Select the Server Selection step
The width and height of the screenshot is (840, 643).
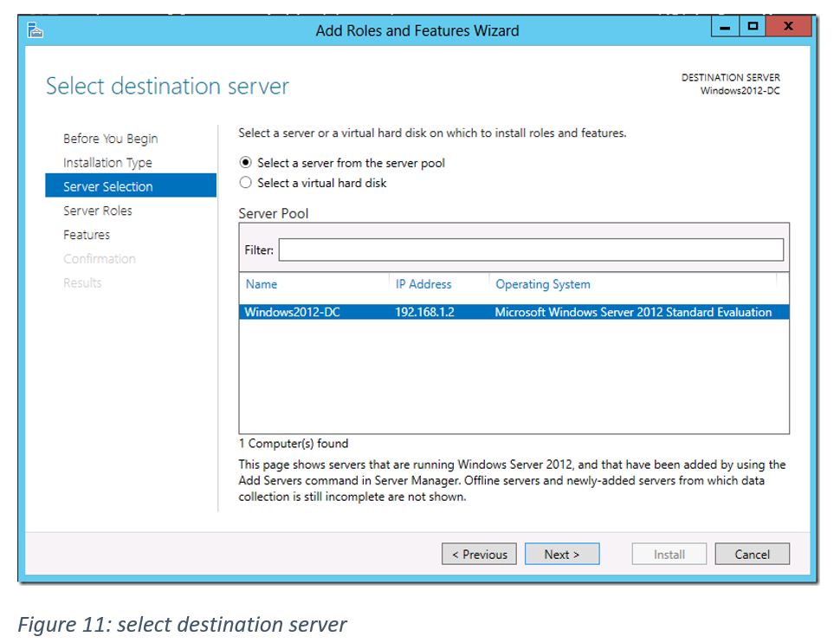[108, 186]
